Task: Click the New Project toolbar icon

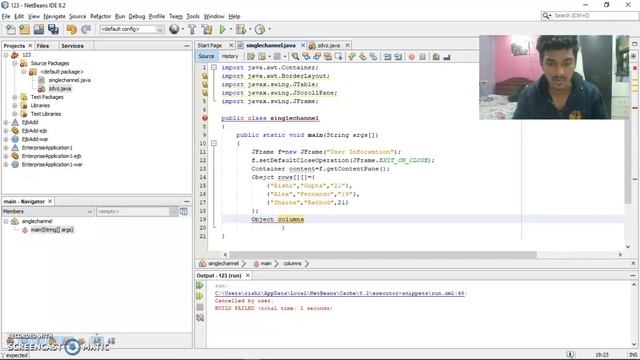Action: pyautogui.click(x=24, y=29)
